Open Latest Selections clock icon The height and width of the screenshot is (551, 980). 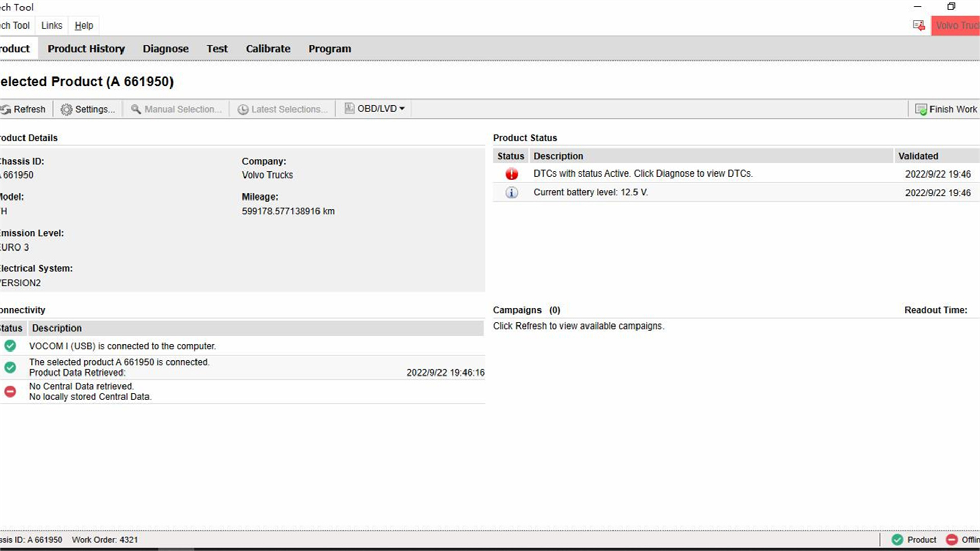243,110
